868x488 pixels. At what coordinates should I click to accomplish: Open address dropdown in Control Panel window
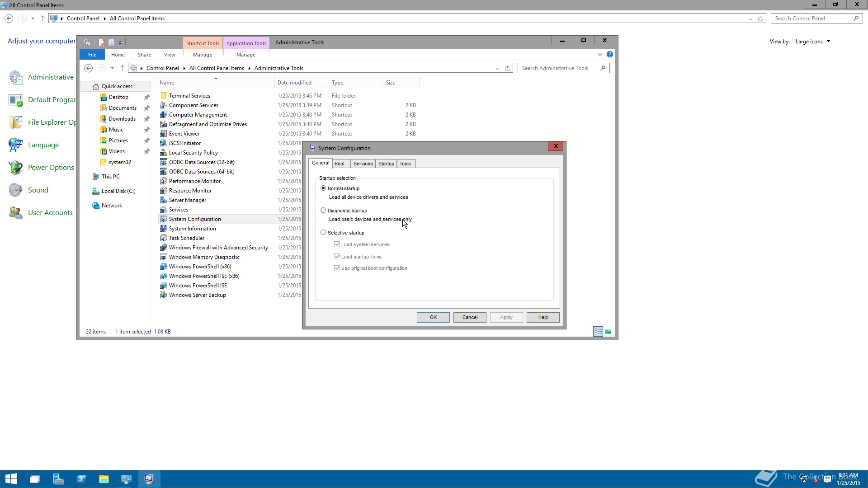pos(750,19)
